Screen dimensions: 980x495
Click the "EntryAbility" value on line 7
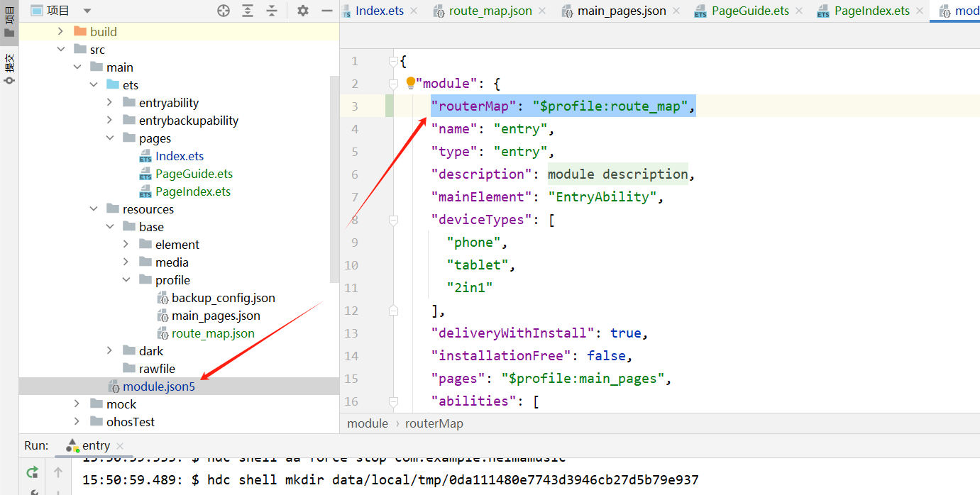[x=602, y=197]
